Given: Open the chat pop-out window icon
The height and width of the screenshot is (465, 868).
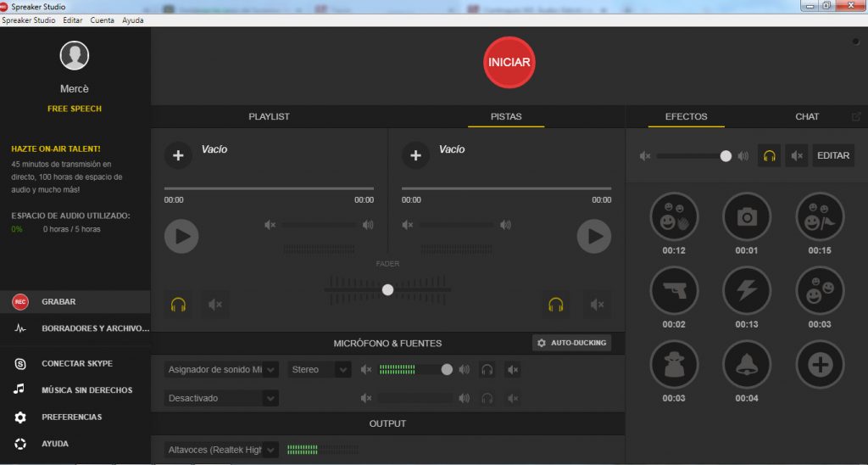Looking at the screenshot, I should point(855,117).
